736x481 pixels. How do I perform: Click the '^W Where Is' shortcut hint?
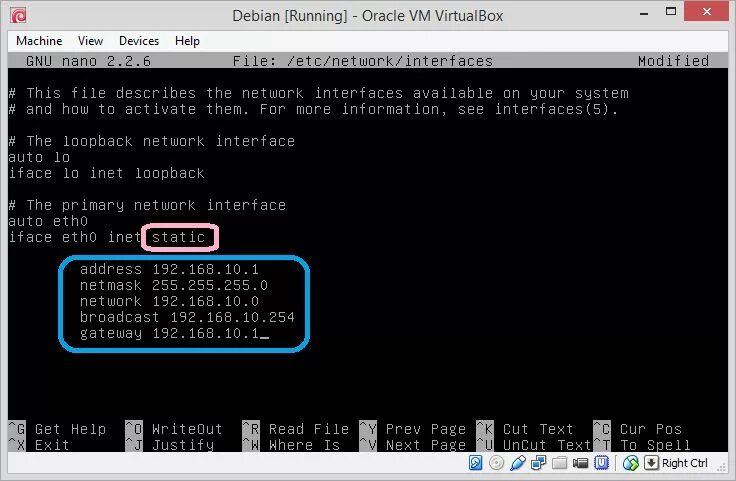click(x=291, y=445)
